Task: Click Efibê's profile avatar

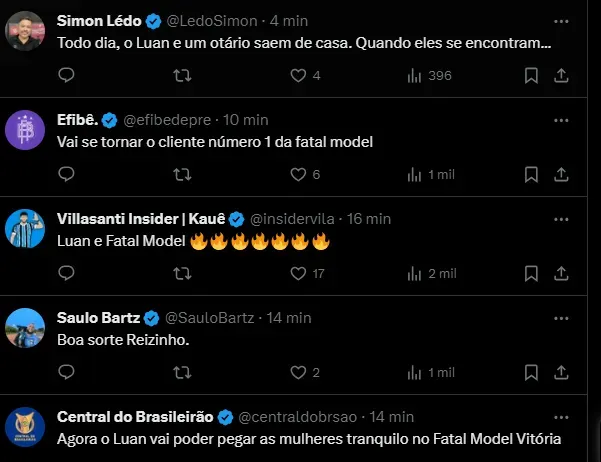Action: (25, 129)
